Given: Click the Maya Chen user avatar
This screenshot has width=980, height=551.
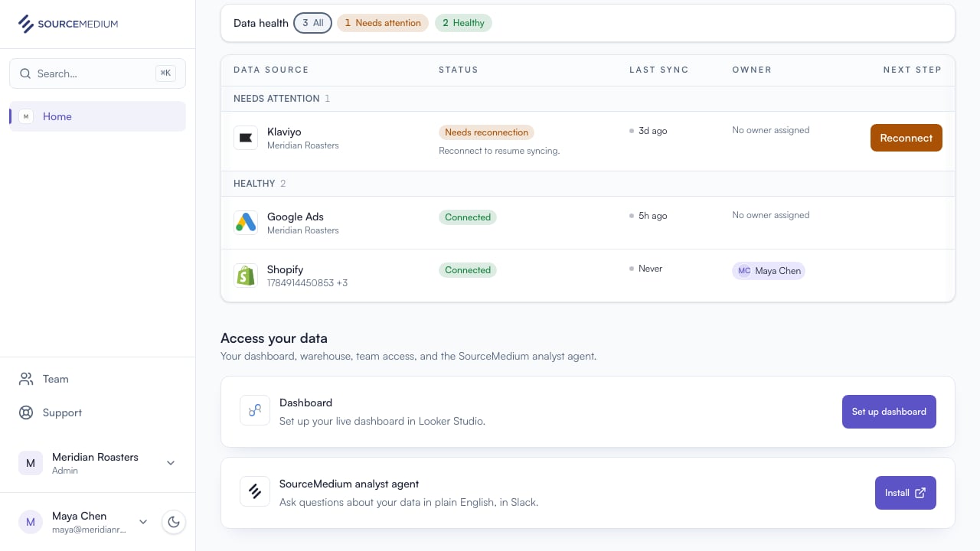Looking at the screenshot, I should click(x=31, y=522).
